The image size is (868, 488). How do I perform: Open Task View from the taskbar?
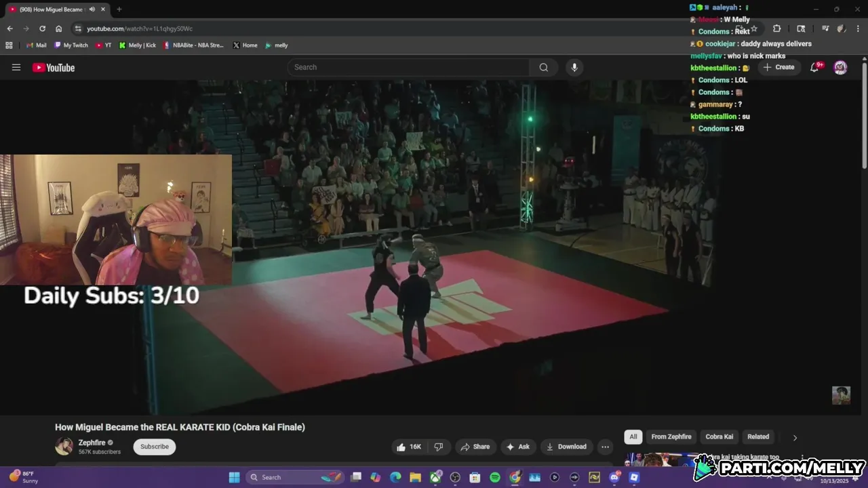356,477
